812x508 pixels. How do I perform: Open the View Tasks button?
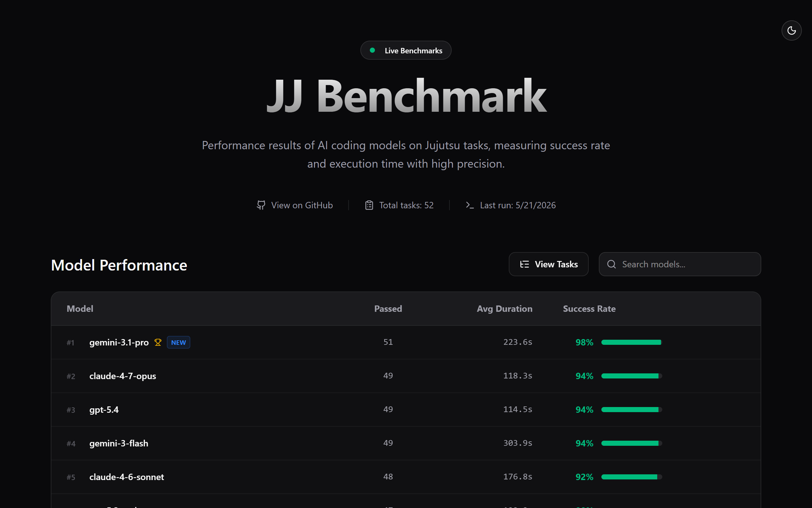549,264
